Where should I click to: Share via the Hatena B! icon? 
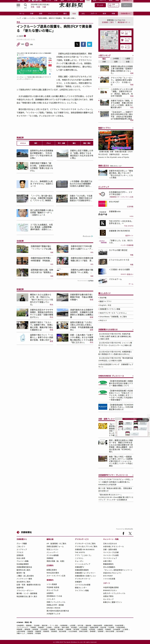click(89, 44)
